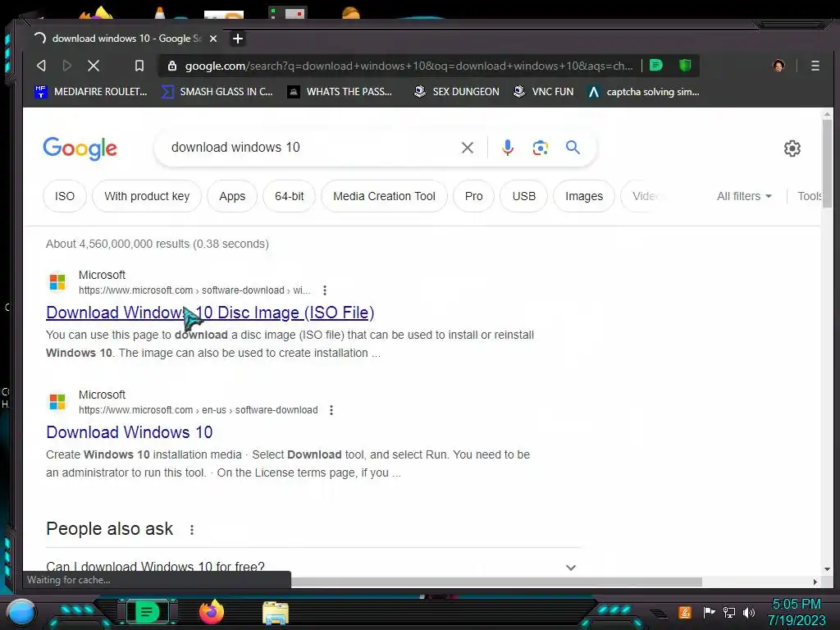Search by image with the camera lens icon

(540, 148)
